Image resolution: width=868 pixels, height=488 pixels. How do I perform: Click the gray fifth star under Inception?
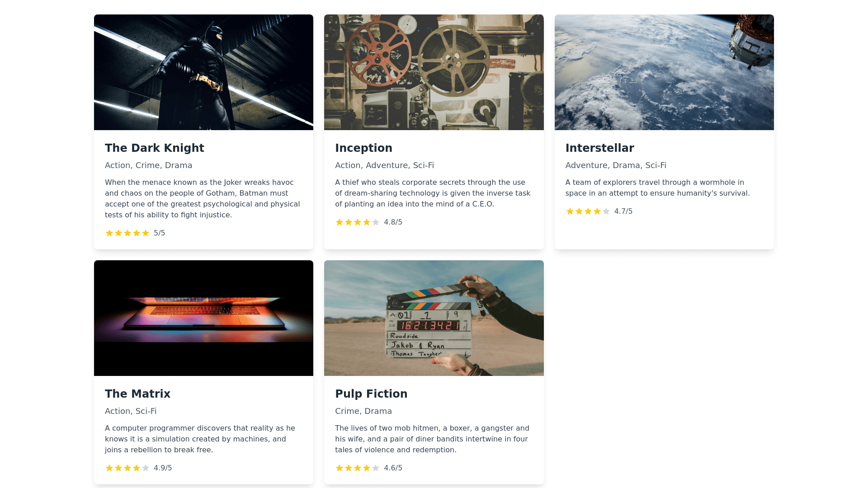376,222
